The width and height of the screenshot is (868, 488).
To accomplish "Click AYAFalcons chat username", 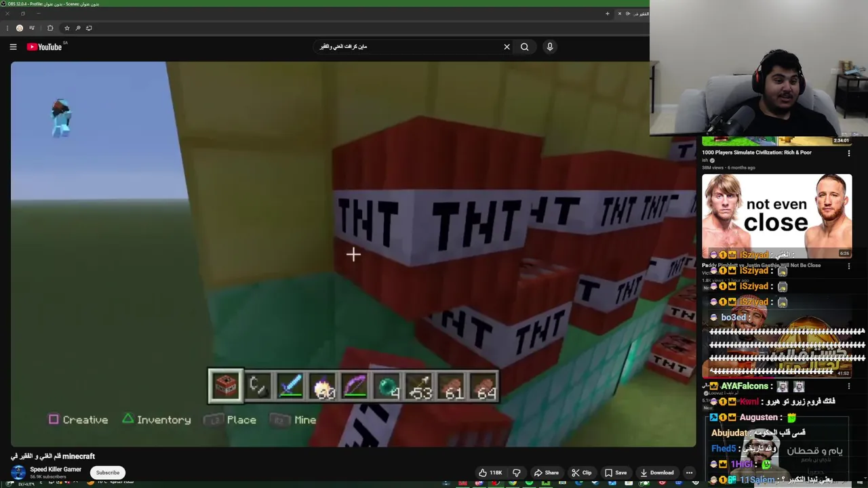I will pyautogui.click(x=745, y=386).
